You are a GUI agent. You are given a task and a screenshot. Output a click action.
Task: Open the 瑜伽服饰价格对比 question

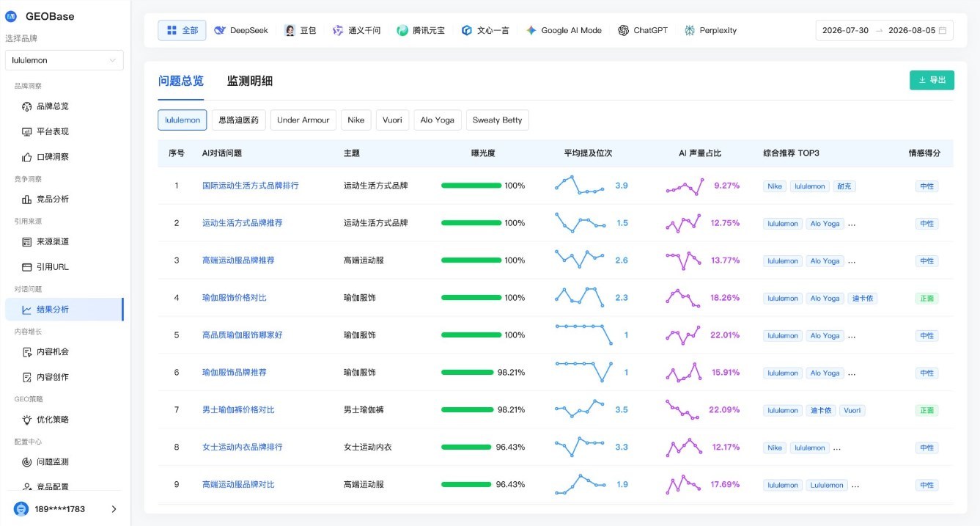pos(235,298)
